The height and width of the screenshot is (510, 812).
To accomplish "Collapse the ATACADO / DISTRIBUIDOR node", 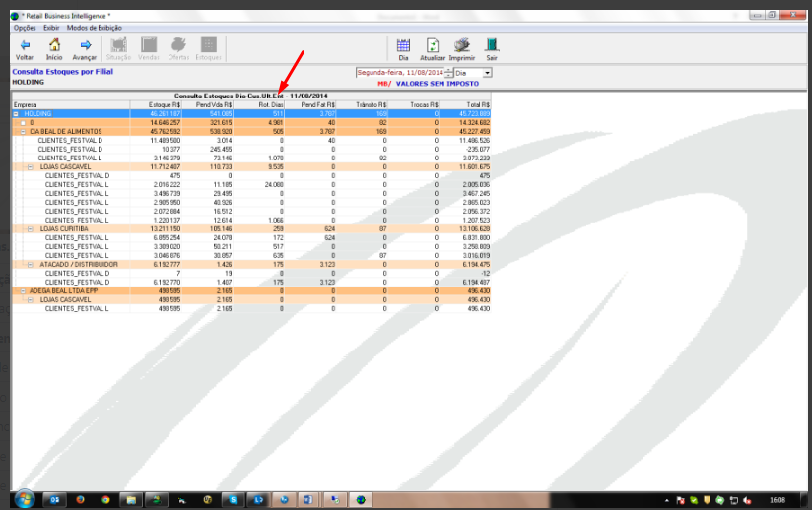I will [30, 264].
